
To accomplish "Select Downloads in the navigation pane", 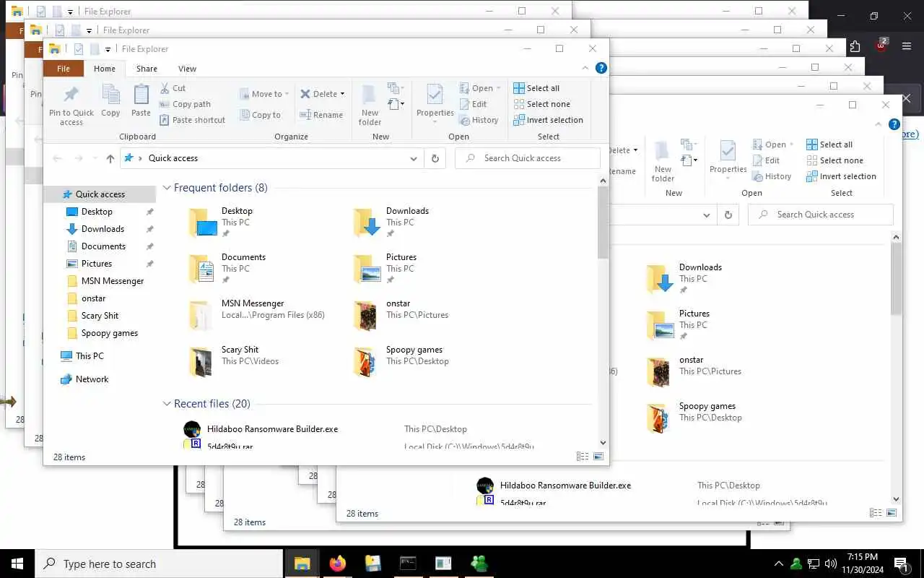I will pos(103,229).
